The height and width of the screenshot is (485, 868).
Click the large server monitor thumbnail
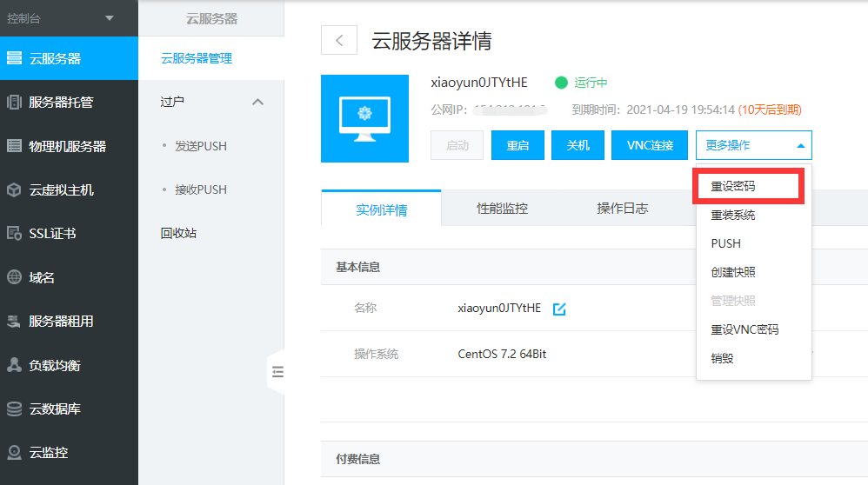tap(364, 118)
